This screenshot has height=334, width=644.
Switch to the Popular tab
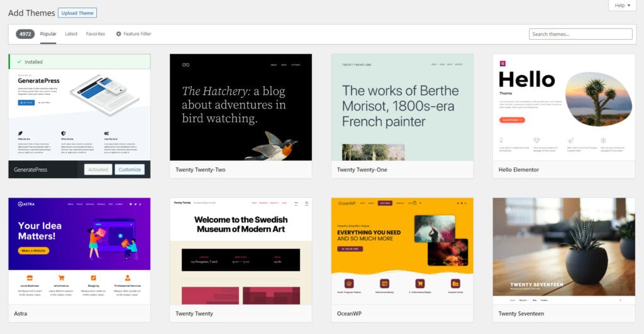pos(48,34)
